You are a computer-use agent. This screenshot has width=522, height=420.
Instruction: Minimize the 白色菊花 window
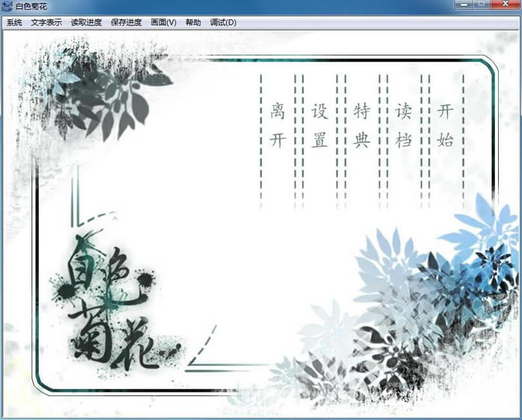464,4
